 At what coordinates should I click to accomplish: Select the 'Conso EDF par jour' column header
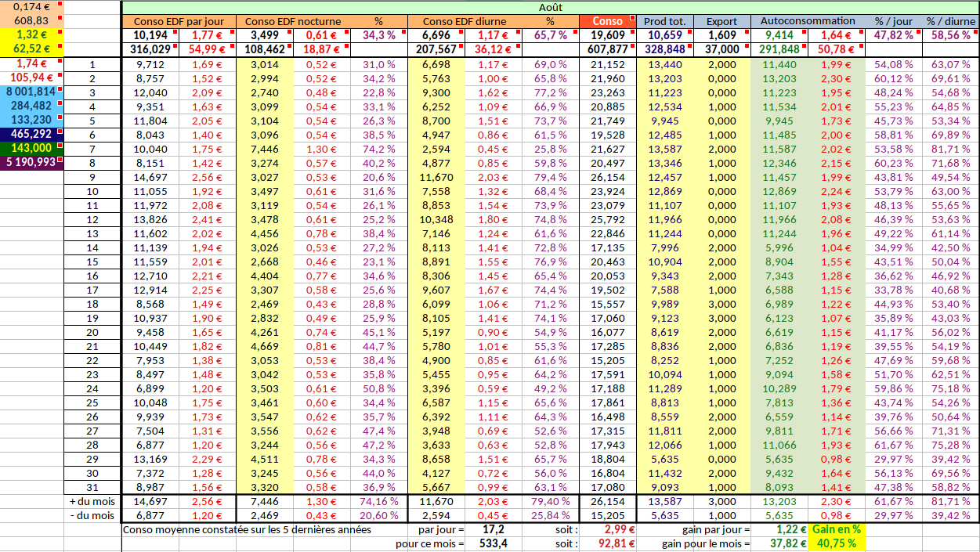pos(179,22)
